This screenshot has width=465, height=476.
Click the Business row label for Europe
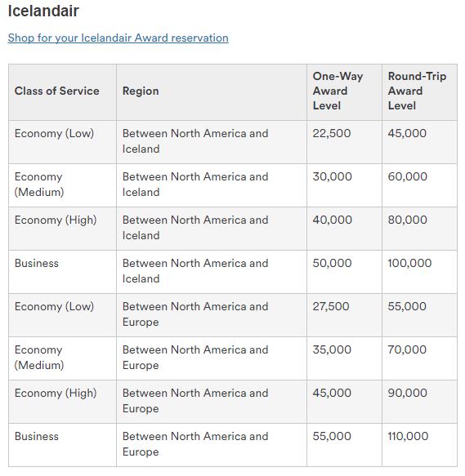37,436
